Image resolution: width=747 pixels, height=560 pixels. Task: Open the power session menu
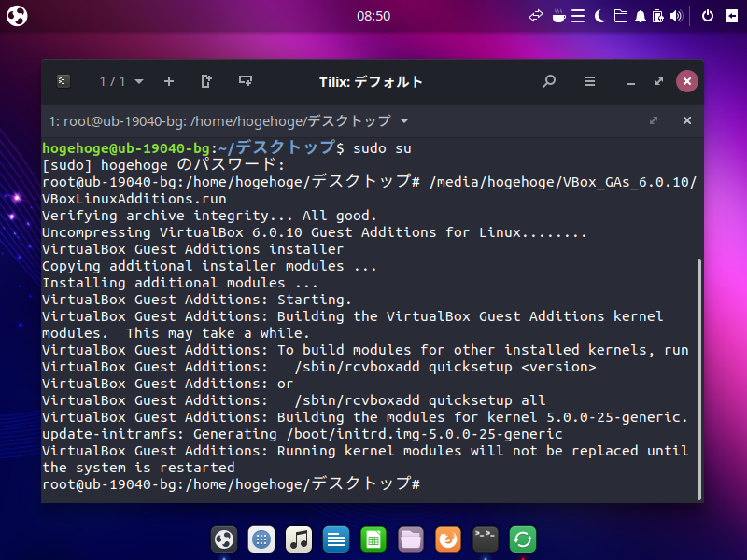click(708, 16)
